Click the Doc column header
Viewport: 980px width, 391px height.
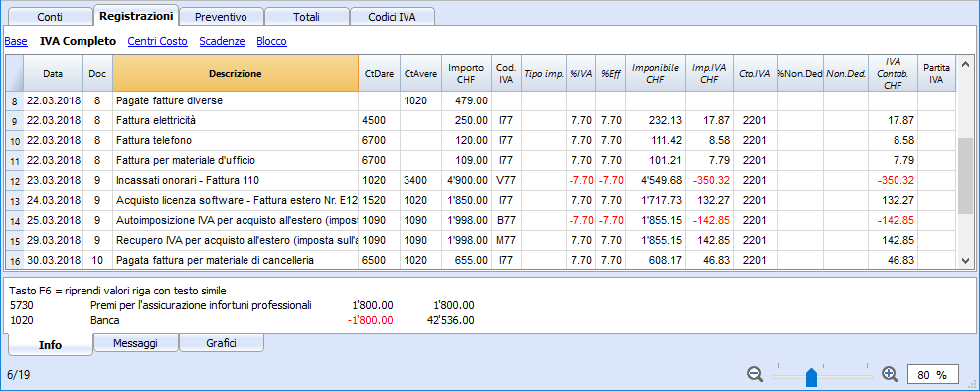[x=98, y=74]
